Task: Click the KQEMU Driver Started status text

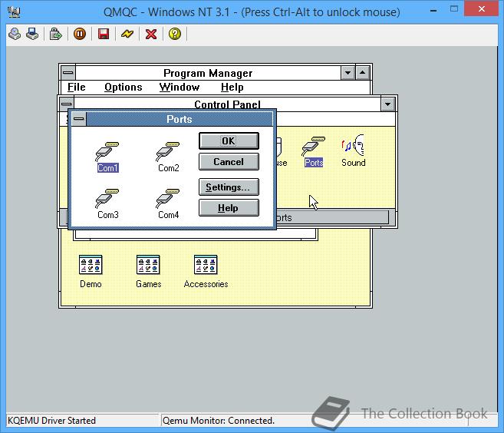Action: [x=51, y=421]
